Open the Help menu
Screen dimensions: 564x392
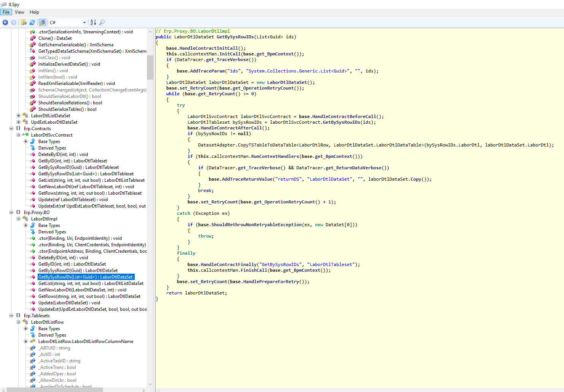click(x=34, y=12)
